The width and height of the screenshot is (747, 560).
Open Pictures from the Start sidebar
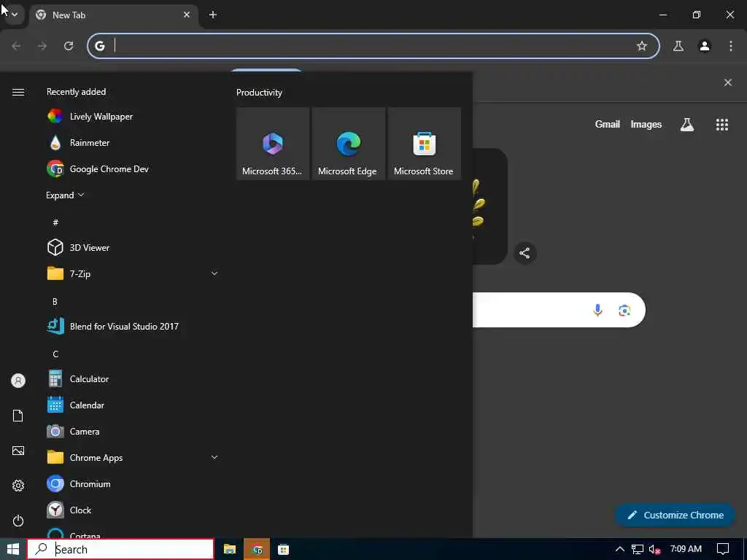click(x=18, y=451)
